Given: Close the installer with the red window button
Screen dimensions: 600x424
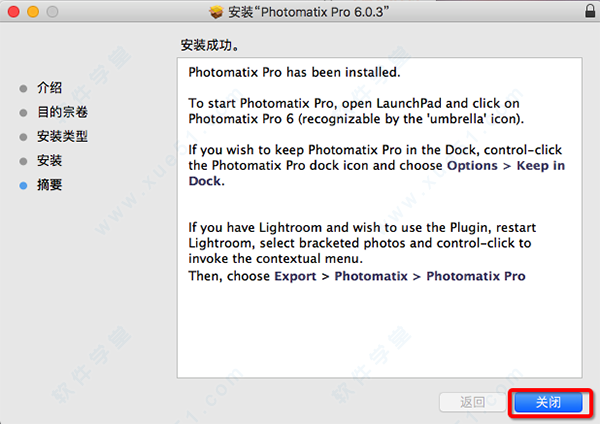Looking at the screenshot, I should (x=14, y=14).
